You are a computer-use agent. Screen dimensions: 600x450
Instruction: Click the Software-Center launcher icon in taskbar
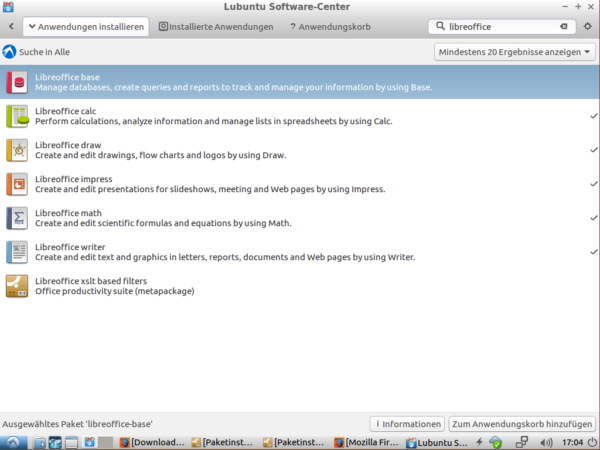click(90, 442)
